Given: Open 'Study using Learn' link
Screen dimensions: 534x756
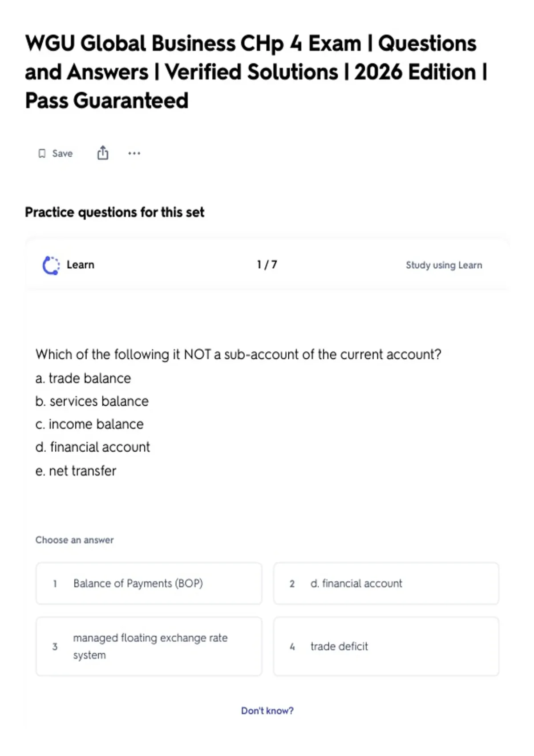Looking at the screenshot, I should click(x=444, y=265).
